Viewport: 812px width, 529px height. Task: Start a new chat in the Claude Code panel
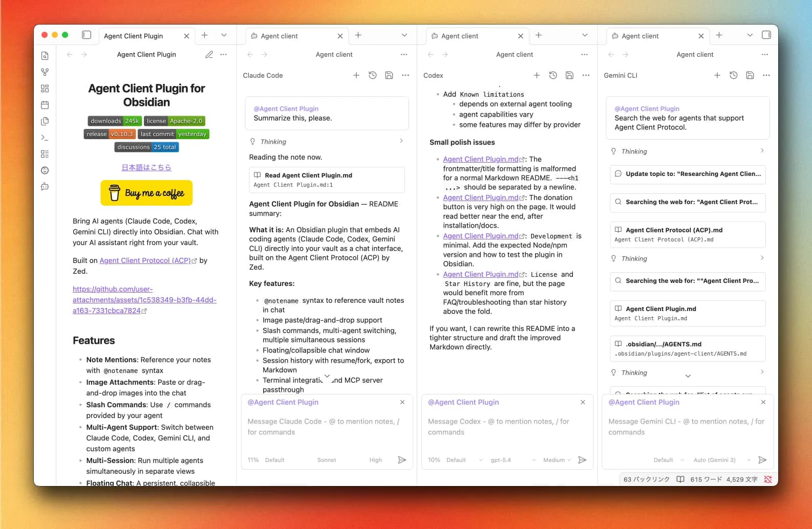[x=356, y=75]
